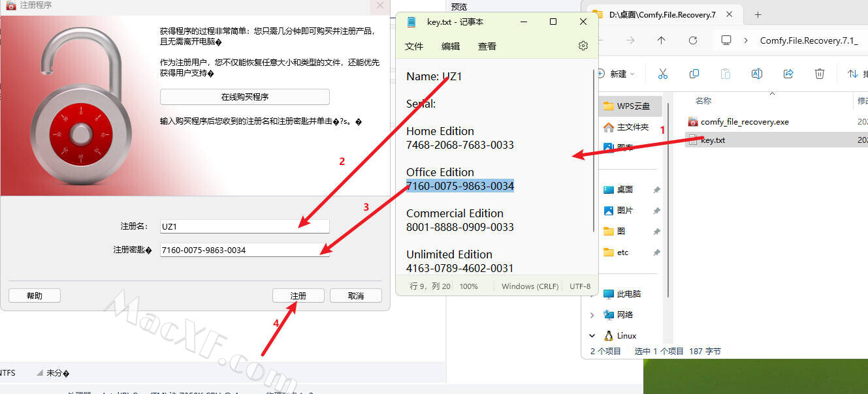The height and width of the screenshot is (394, 868).
Task: Click the Notepad app icon in title bar
Action: 411,22
